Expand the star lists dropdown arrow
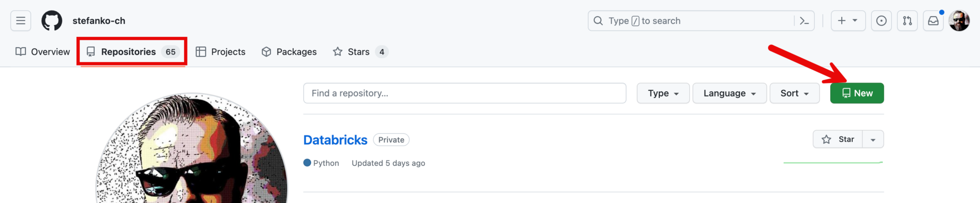The image size is (980, 203). [873, 139]
